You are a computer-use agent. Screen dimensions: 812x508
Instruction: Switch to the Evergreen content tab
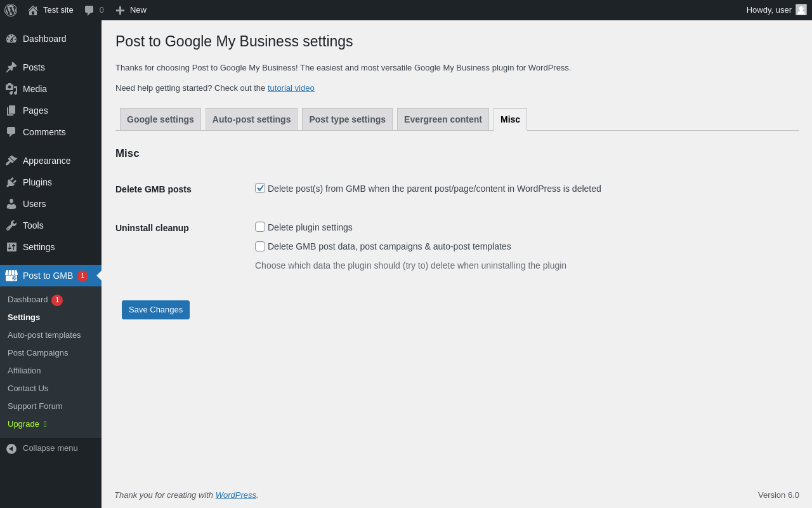443,119
